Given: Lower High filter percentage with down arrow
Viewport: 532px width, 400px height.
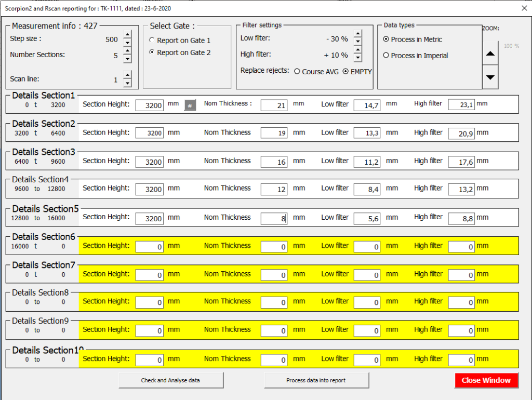Looking at the screenshot, I should (x=357, y=58).
